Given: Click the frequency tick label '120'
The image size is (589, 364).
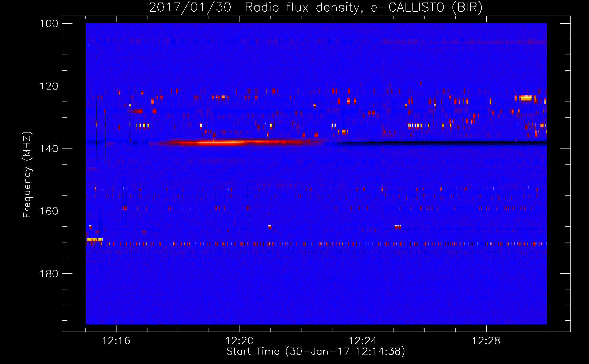Looking at the screenshot, I should [49, 86].
